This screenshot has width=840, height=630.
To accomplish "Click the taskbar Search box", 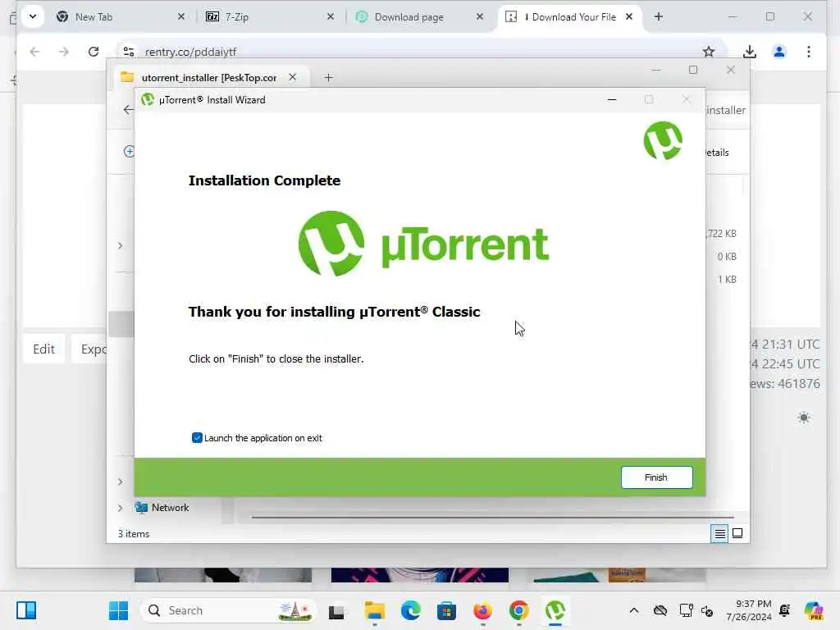I will coord(229,610).
